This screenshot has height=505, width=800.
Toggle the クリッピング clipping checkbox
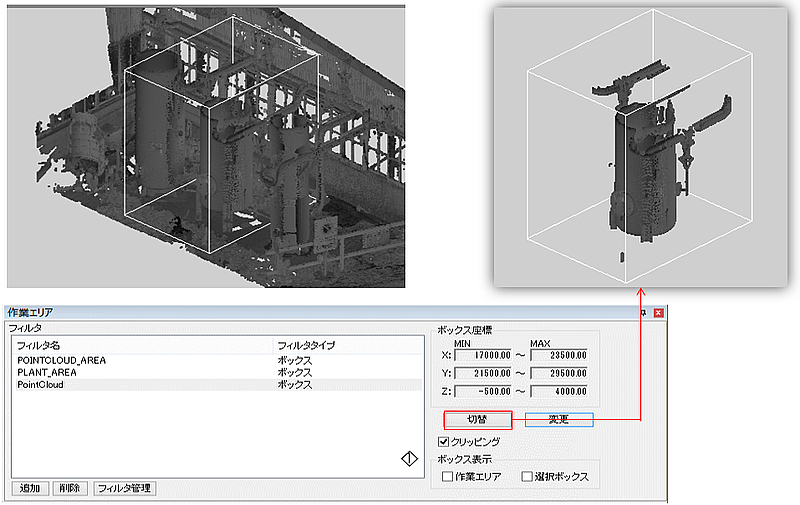(443, 442)
